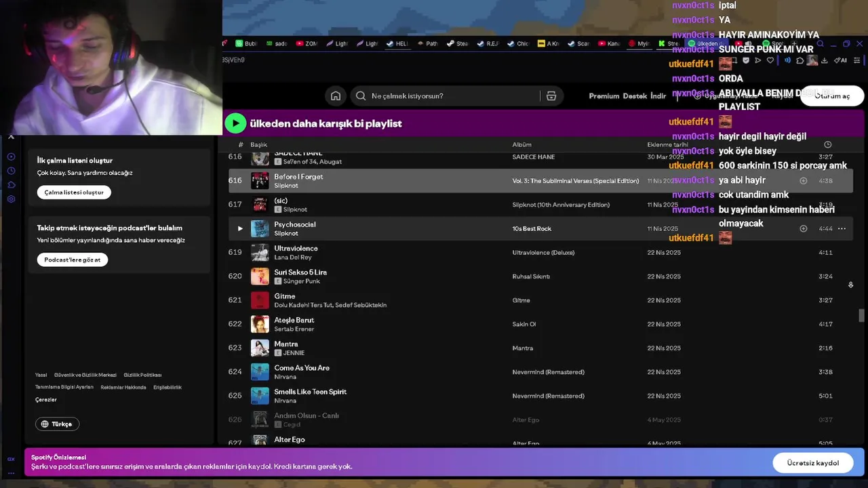Switch to the 'sado' browser tab
The image size is (868, 488).
[x=277, y=43]
